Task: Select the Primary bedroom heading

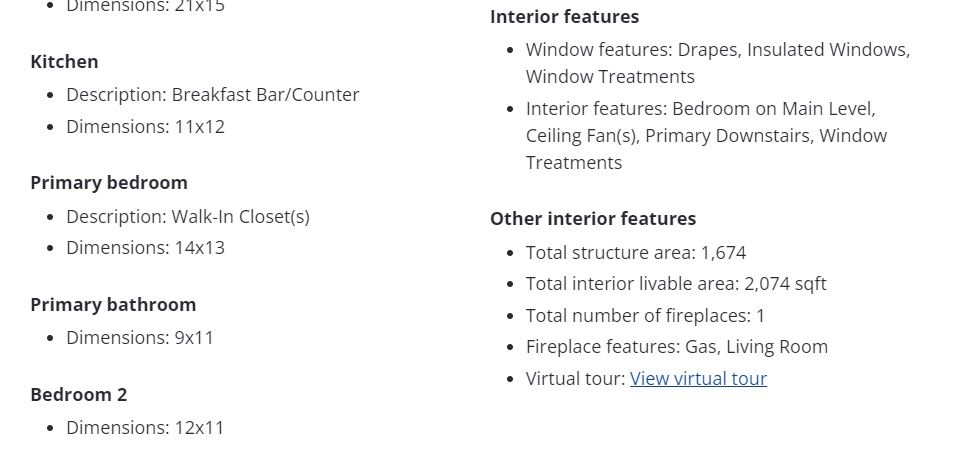Action: pyautogui.click(x=109, y=183)
